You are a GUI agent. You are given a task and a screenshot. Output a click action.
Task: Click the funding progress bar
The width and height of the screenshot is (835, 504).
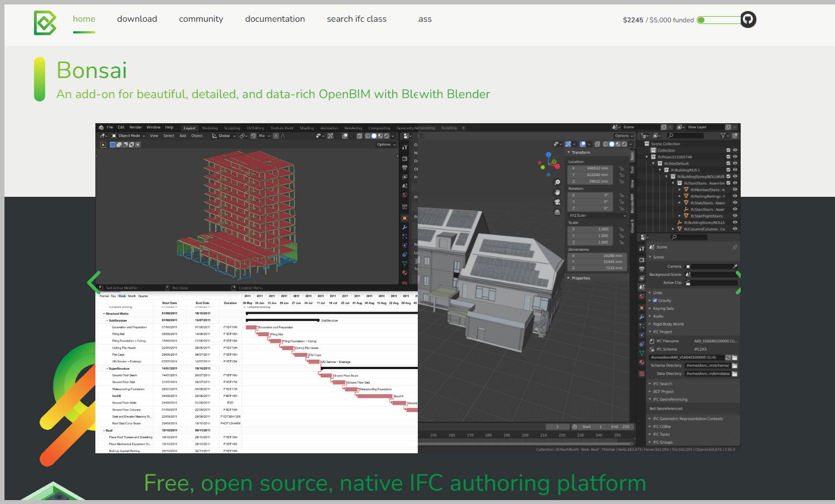(719, 20)
